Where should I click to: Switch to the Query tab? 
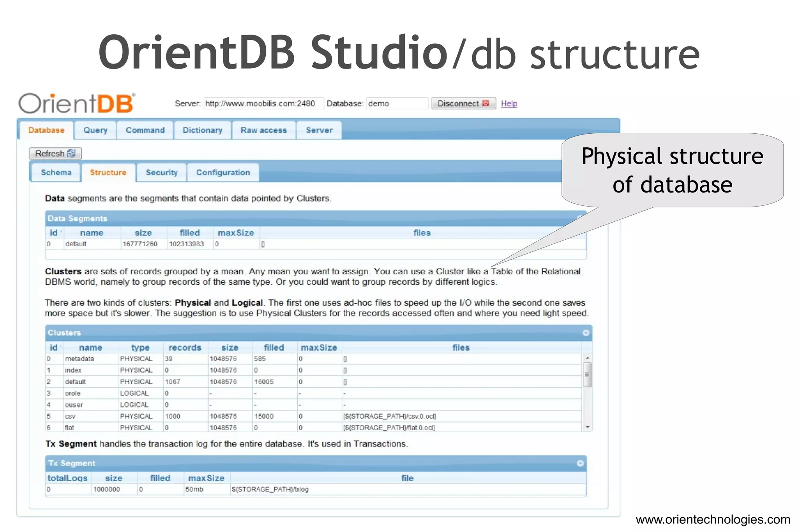pyautogui.click(x=95, y=130)
